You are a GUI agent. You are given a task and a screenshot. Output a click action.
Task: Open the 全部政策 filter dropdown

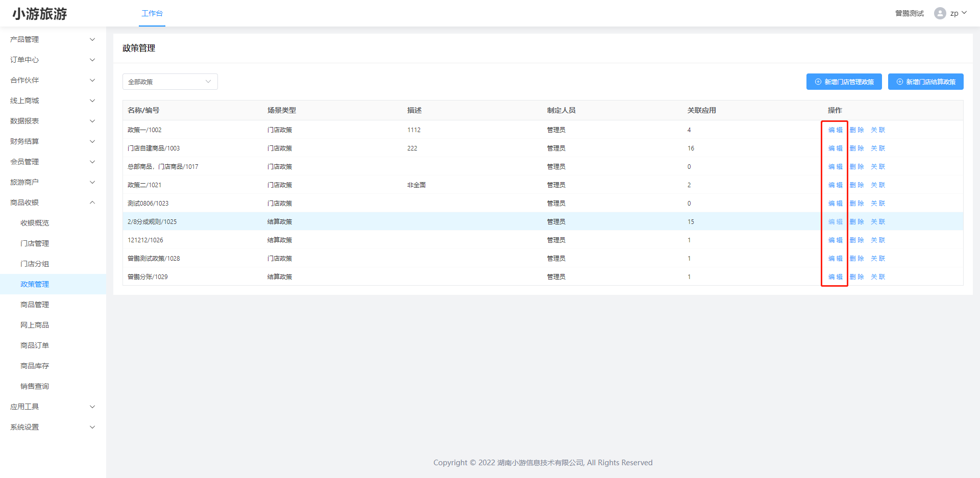(x=170, y=82)
